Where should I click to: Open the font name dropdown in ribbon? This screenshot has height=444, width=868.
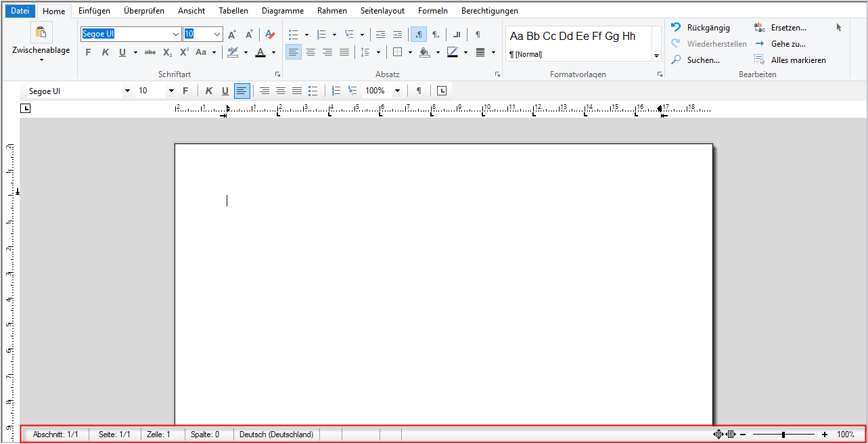pos(176,35)
